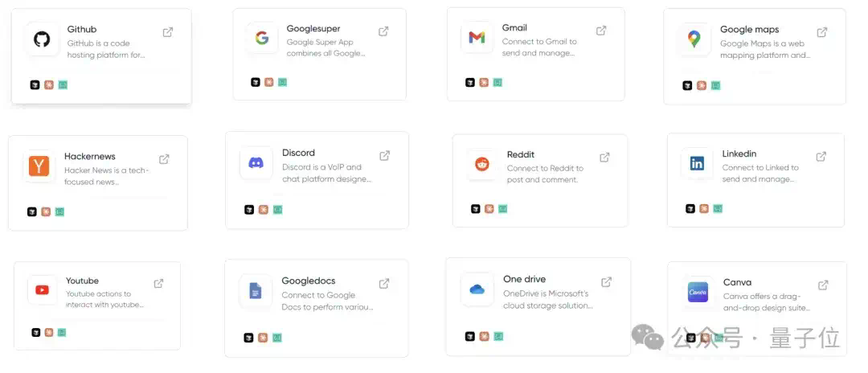868x373 pixels.
Task: Open external link on Canva card
Action: tap(823, 285)
